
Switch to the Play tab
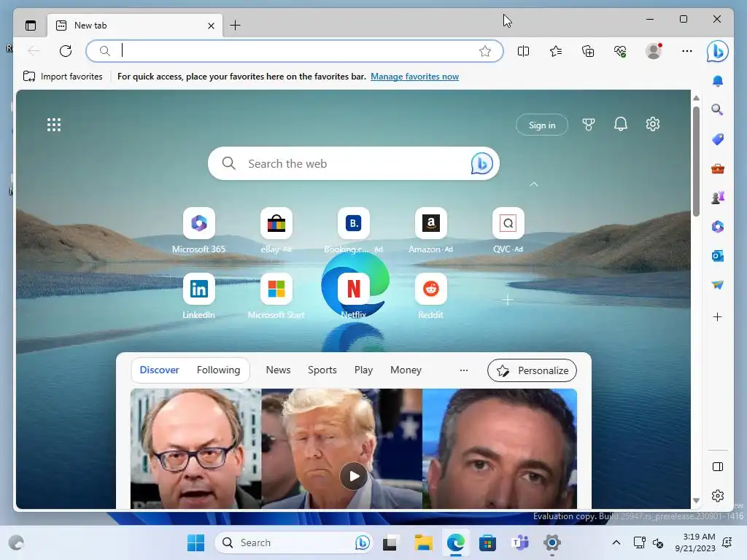[363, 370]
